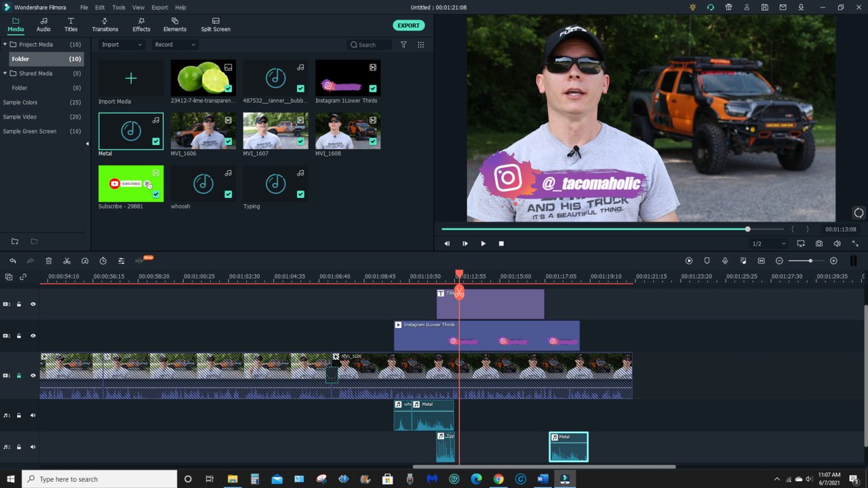The image size is (868, 488).
Task: Open the audio mixer icon
Action: [x=743, y=261]
